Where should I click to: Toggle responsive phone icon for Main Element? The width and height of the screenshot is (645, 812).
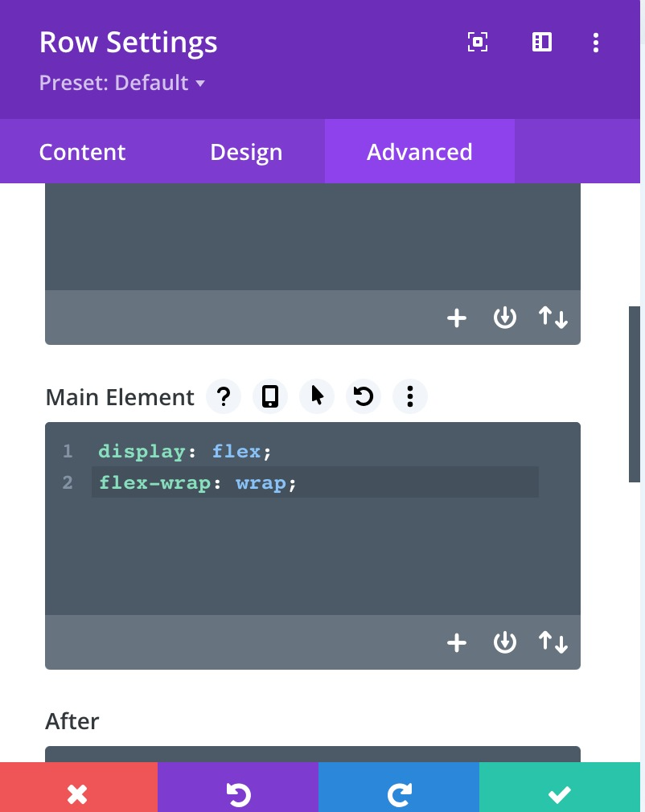270,396
